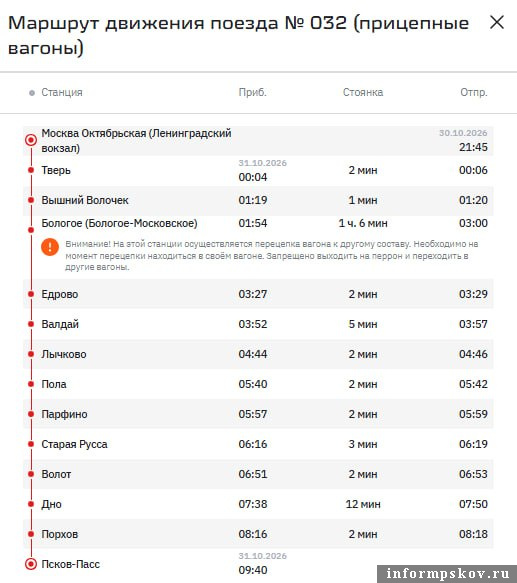Click the Стоянка column header
This screenshot has height=583, width=517.
tap(363, 92)
